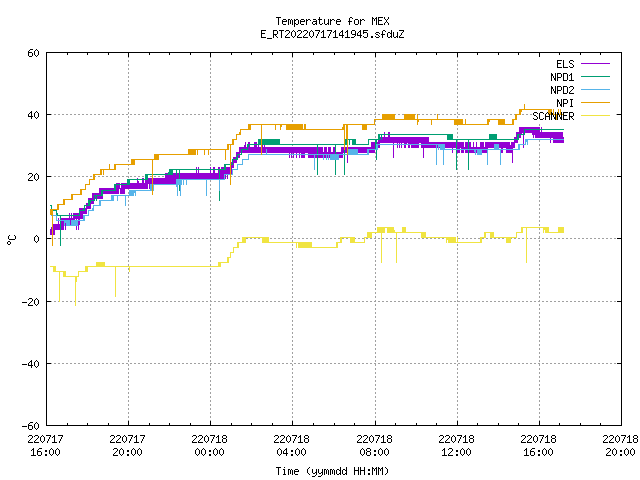Click the NPD2 legend label
This screenshot has width=640, height=480.
[562, 90]
